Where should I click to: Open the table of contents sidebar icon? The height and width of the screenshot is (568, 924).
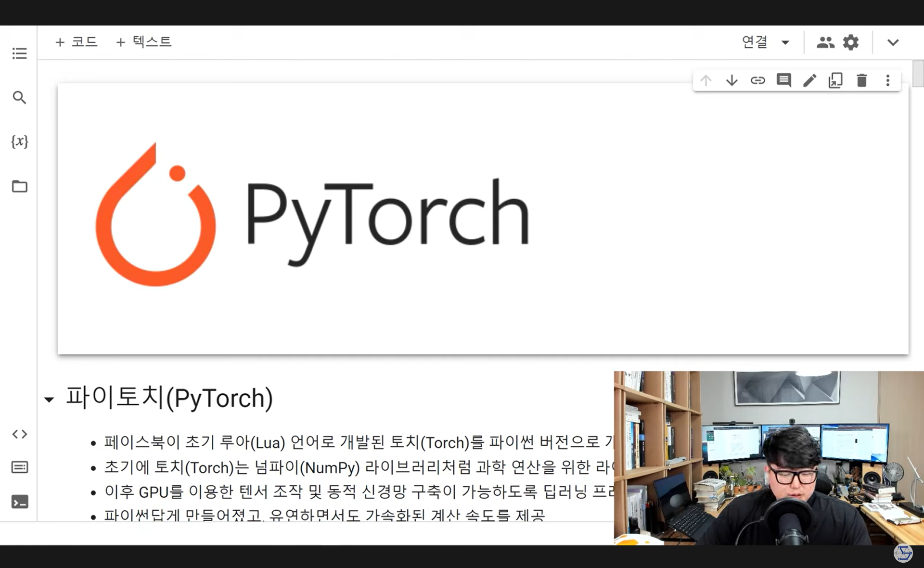(x=19, y=53)
